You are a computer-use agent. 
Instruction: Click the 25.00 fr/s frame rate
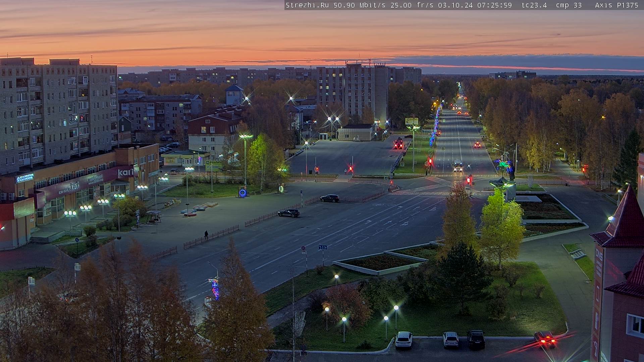point(412,5)
